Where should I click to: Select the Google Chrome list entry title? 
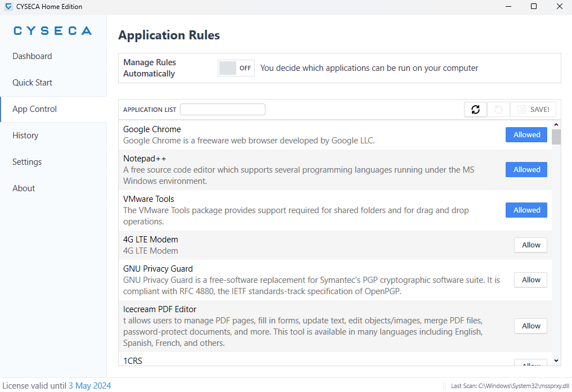tap(152, 129)
